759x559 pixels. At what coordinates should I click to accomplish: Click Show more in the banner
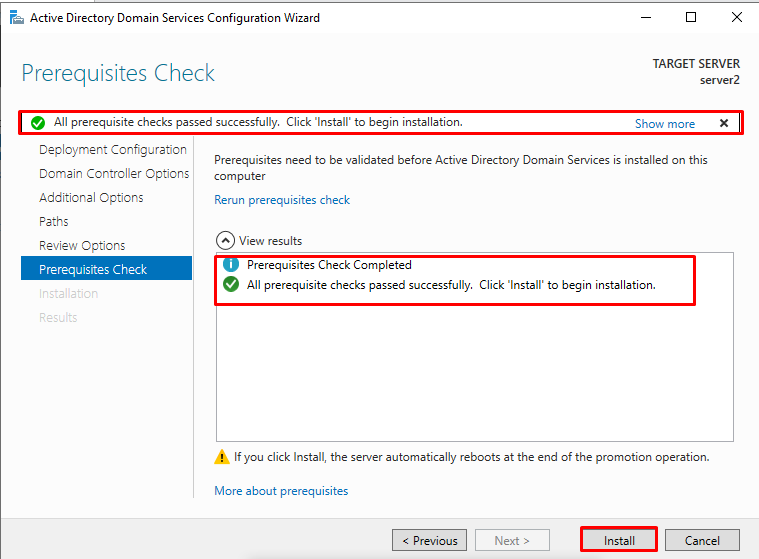[665, 124]
